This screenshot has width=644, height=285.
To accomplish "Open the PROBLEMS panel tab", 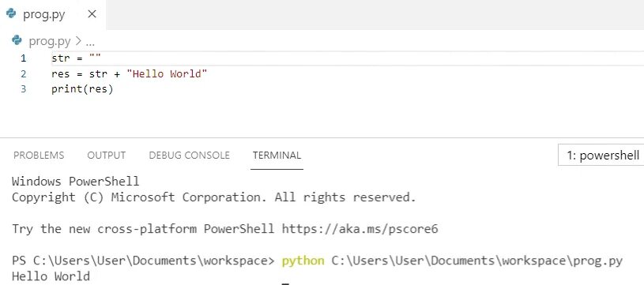I will click(x=39, y=156).
